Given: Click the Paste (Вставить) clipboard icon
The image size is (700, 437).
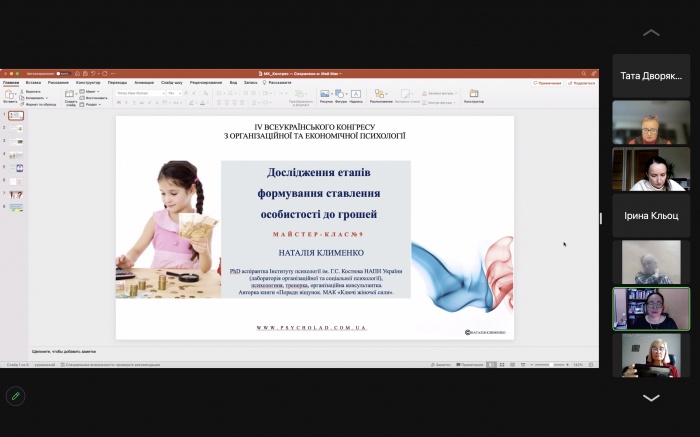Looking at the screenshot, I should click(x=10, y=94).
